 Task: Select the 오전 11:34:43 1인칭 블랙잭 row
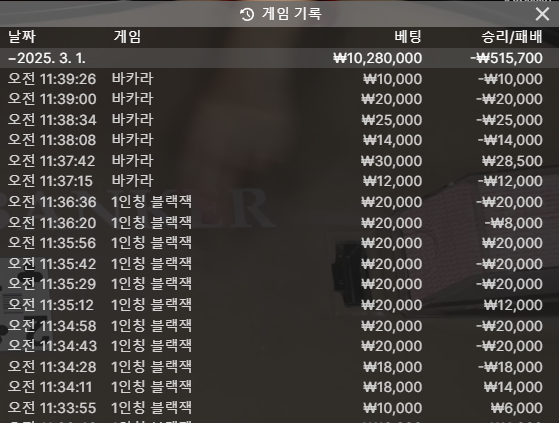[280, 346]
